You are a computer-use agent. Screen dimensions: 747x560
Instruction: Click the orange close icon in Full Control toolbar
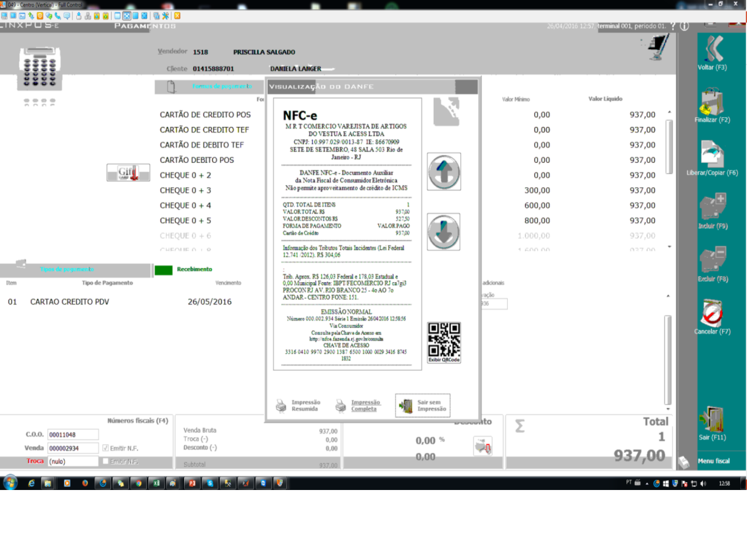tap(177, 16)
